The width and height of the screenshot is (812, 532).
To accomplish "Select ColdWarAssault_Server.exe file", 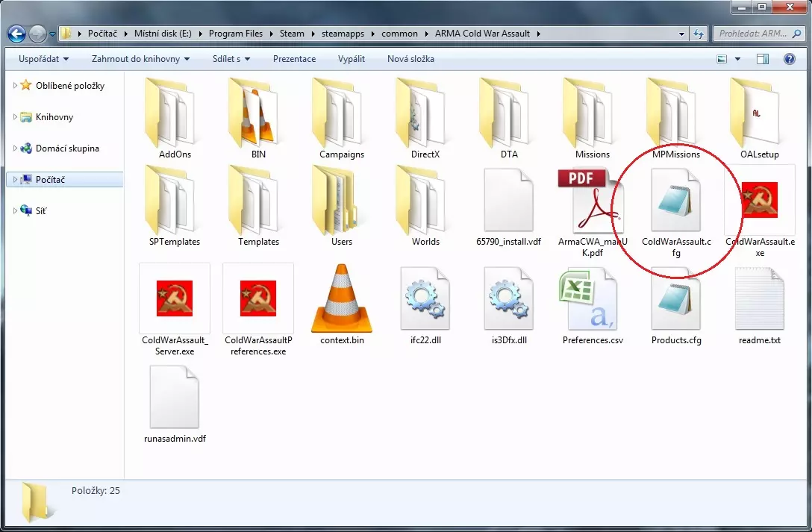I will pyautogui.click(x=175, y=310).
